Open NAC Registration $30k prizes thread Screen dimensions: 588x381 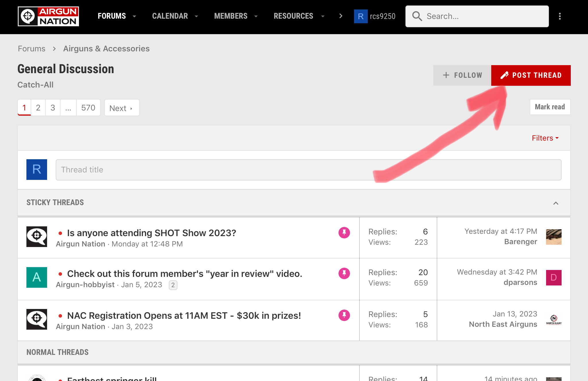(x=184, y=315)
